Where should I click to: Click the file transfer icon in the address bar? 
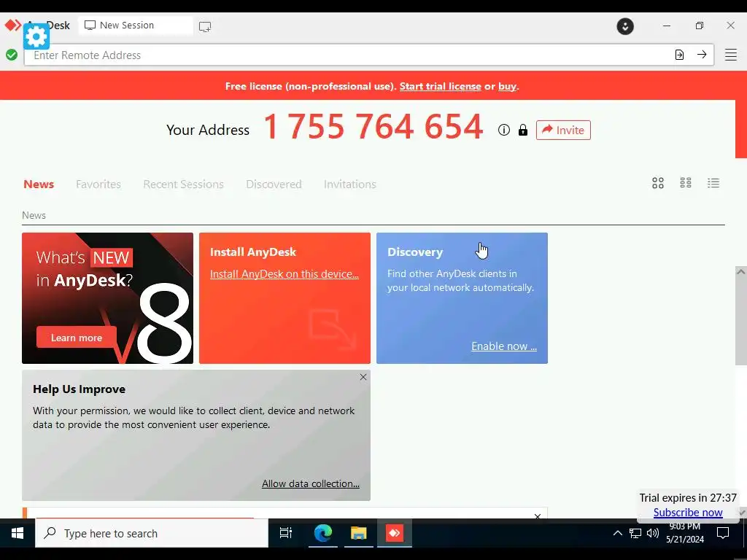coord(679,55)
